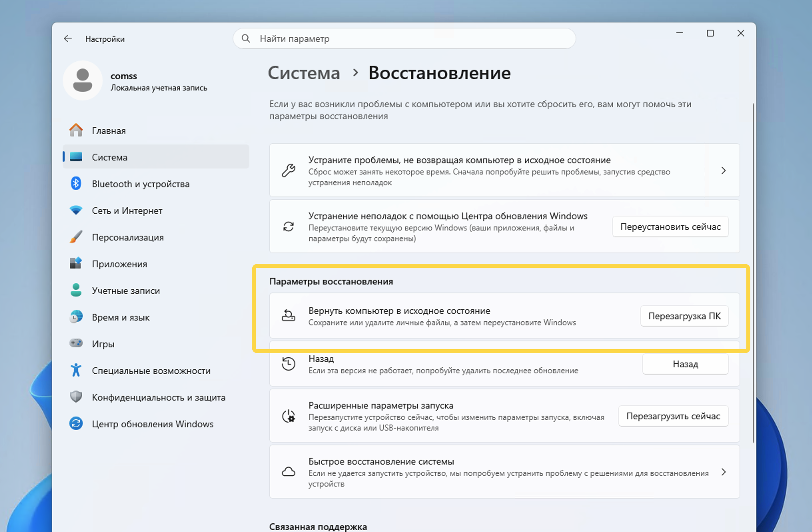
Task: Click the gamepad icon for Игры
Action: [76, 343]
